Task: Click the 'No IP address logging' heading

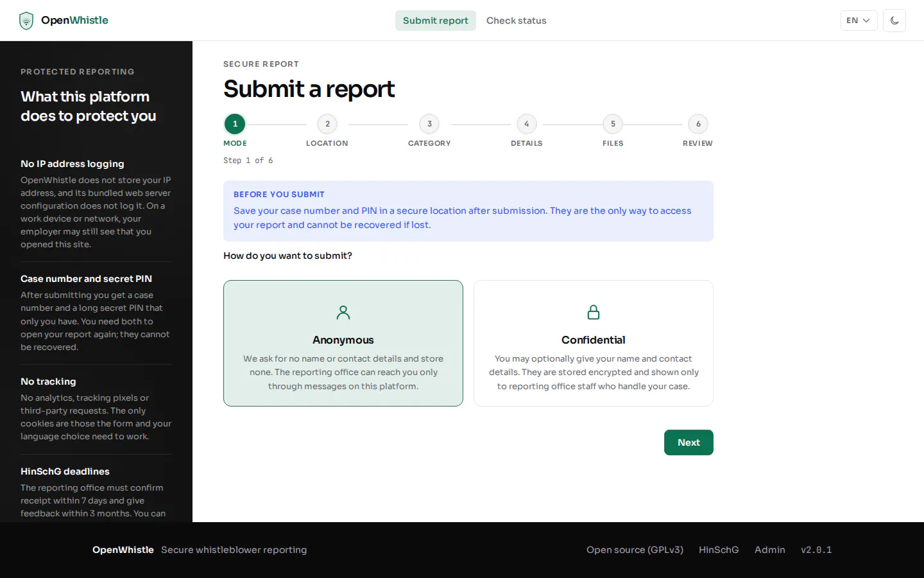Action: click(x=73, y=164)
